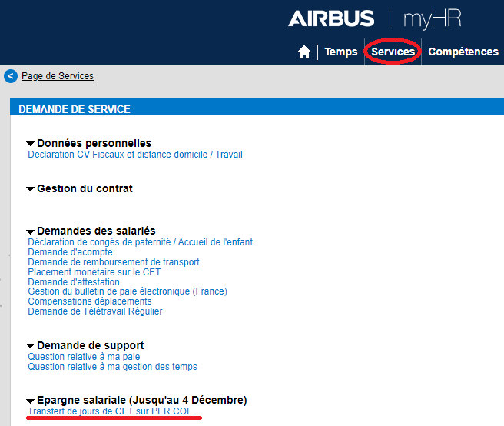Collapse the Gestion du contrat section
This screenshot has width=504, height=426.
click(x=30, y=189)
